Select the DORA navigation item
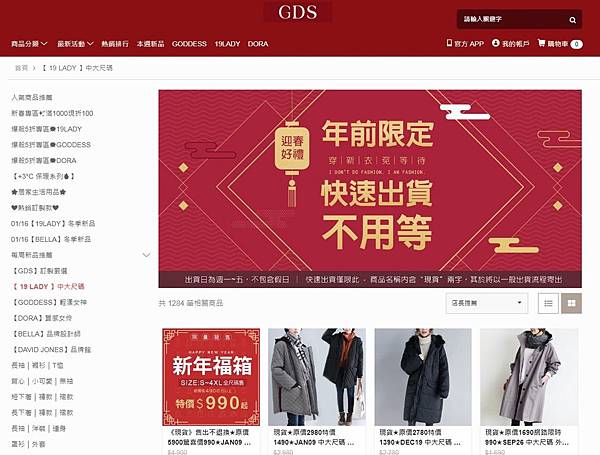 coord(258,44)
